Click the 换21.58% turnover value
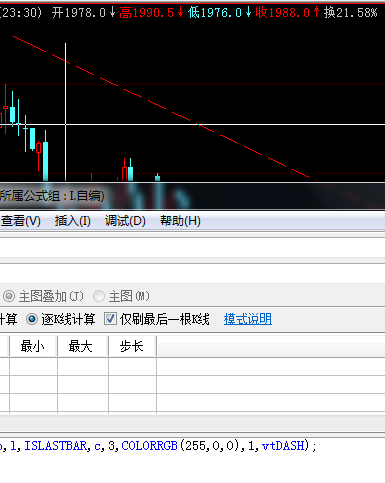 tap(351, 13)
